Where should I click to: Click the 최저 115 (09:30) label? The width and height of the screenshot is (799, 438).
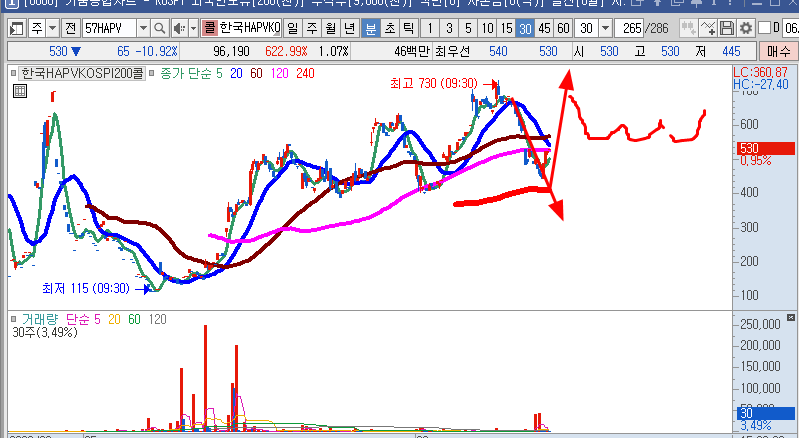[x=86, y=288]
